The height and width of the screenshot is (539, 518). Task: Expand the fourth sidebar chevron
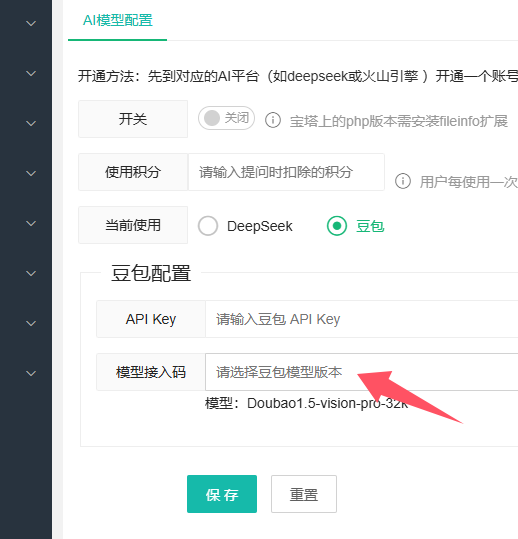pyautogui.click(x=31, y=173)
